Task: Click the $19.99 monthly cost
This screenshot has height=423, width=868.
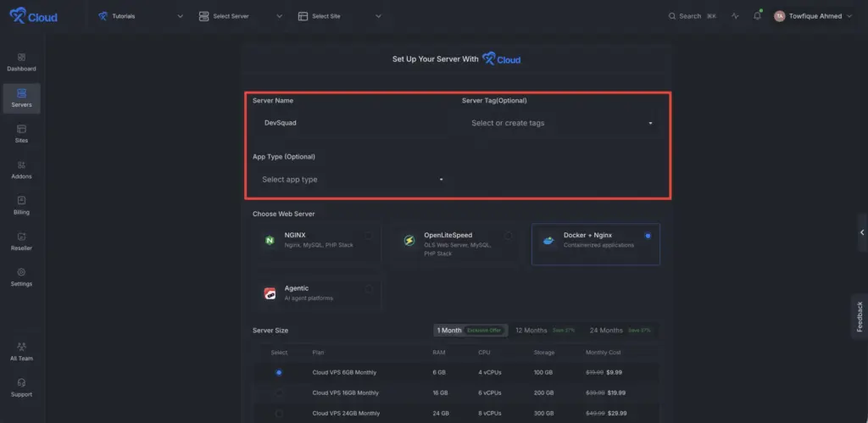Action: point(615,392)
